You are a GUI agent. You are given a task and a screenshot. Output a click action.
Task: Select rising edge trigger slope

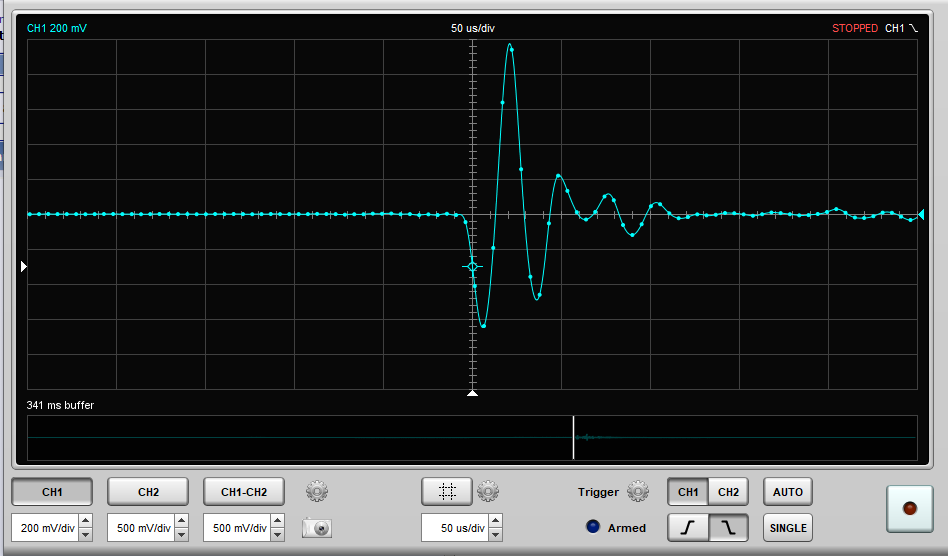tap(688, 528)
